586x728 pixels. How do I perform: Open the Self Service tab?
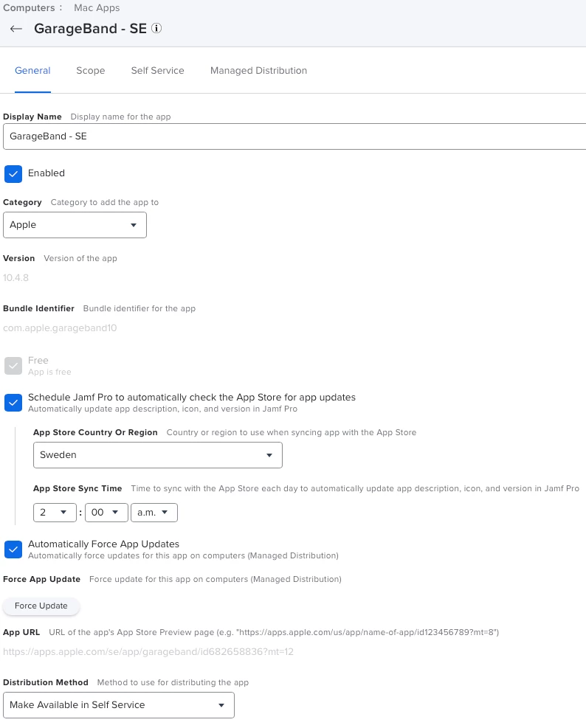point(157,71)
